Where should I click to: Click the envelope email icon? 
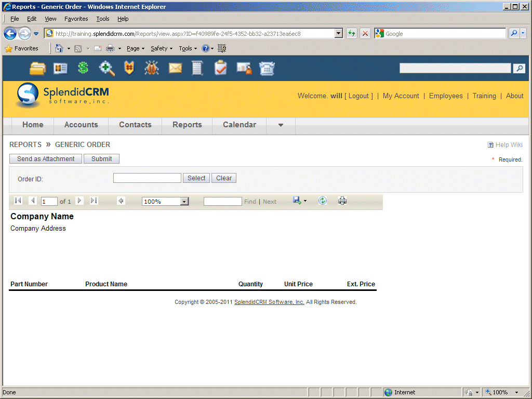pos(175,68)
